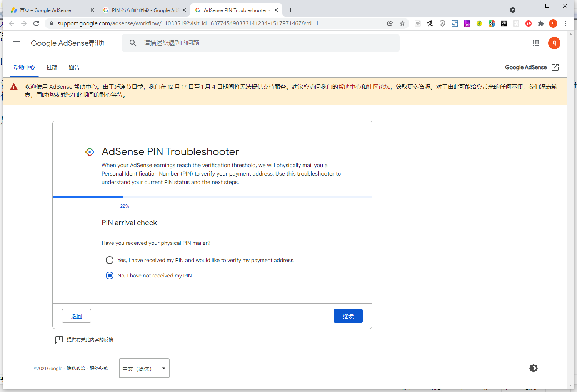Screen dimensions: 577x392
Task: Click the faded React atom extension icon
Action: click(x=516, y=23)
